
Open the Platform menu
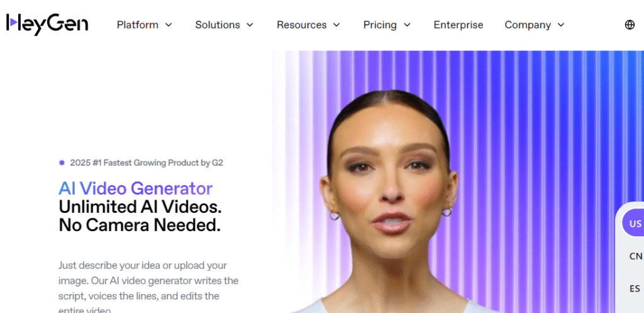click(138, 25)
